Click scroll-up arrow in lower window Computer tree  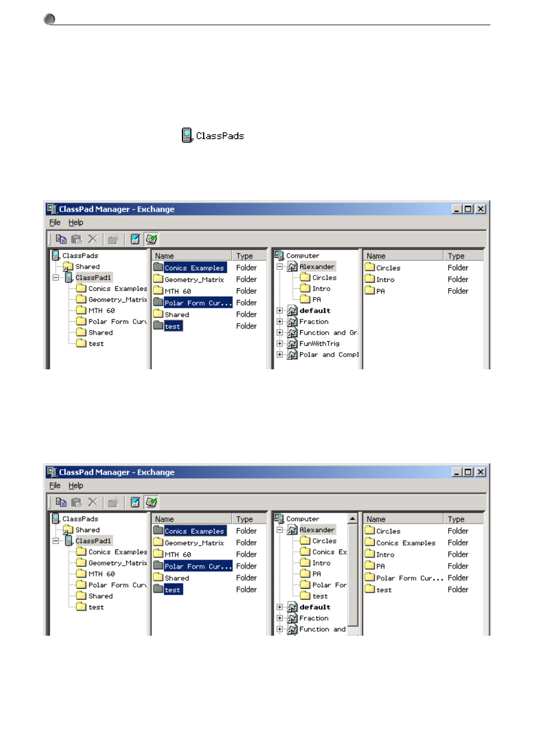[353, 519]
